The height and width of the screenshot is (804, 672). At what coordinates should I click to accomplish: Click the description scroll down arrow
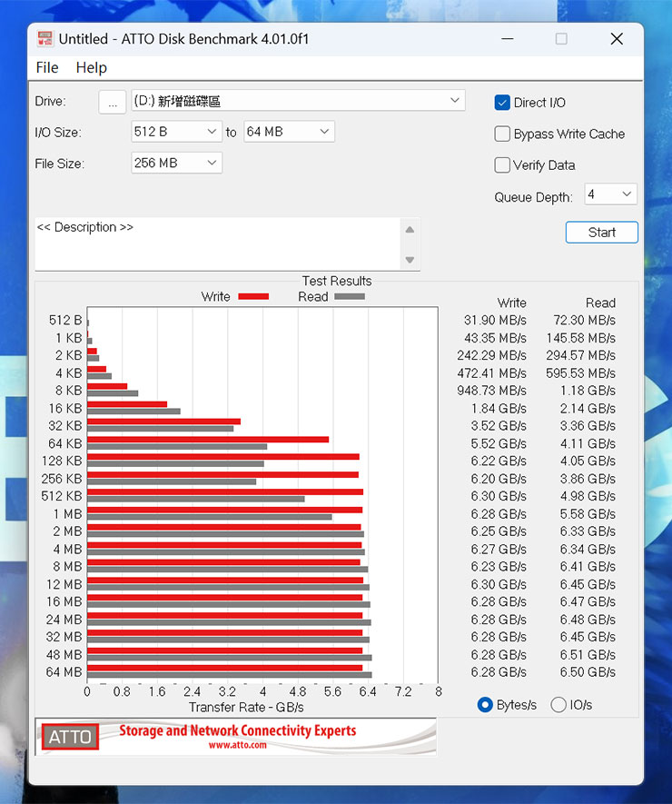pos(410,260)
